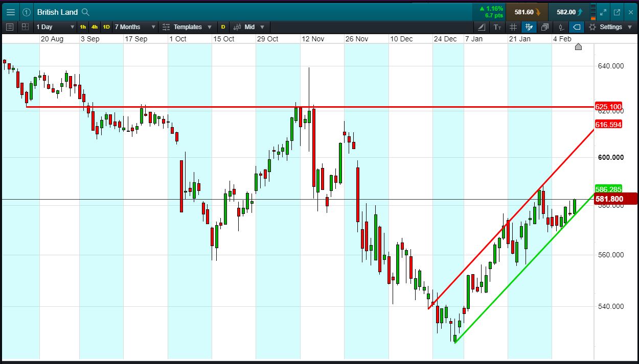
Task: Expand the chart to full screen
Action: 603,12
